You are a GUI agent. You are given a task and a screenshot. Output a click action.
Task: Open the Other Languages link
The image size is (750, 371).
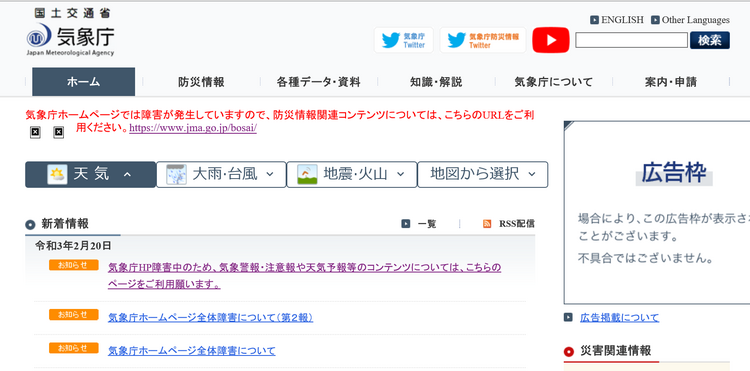pyautogui.click(x=696, y=20)
